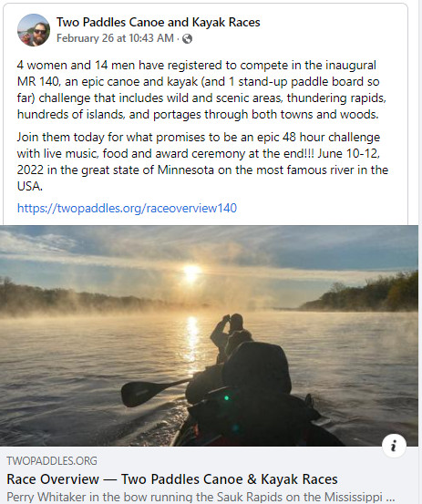Open the February 26 at 10:43 AM timestamp
This screenshot has height=504, width=422.
coord(115,38)
